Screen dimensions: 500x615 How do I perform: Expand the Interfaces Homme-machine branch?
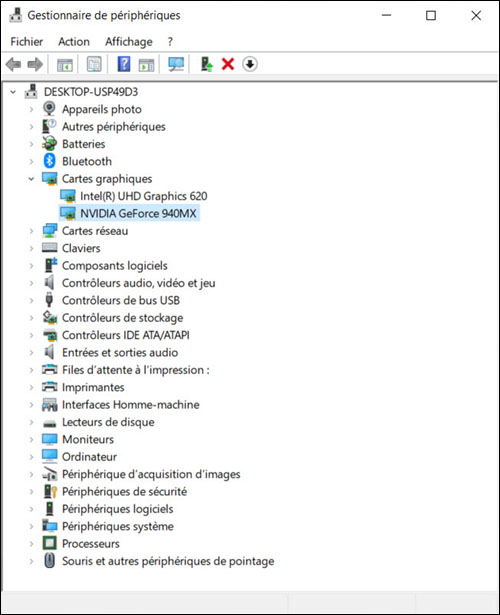[x=31, y=404]
